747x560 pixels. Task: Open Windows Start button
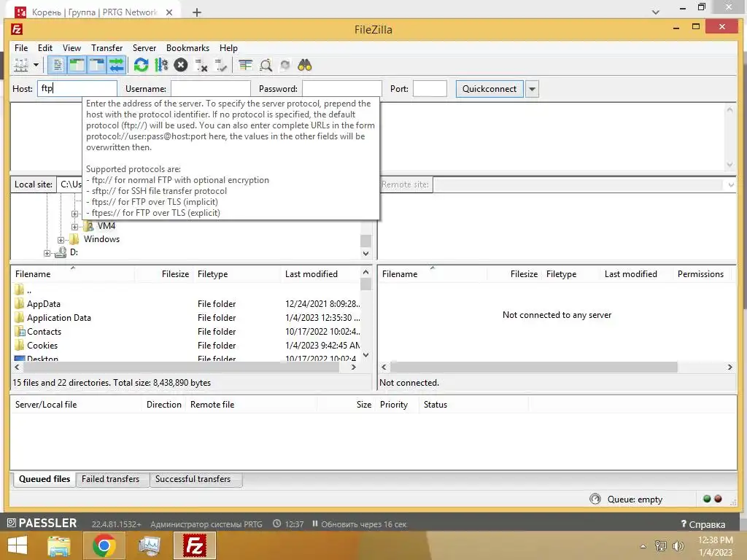(x=18, y=545)
